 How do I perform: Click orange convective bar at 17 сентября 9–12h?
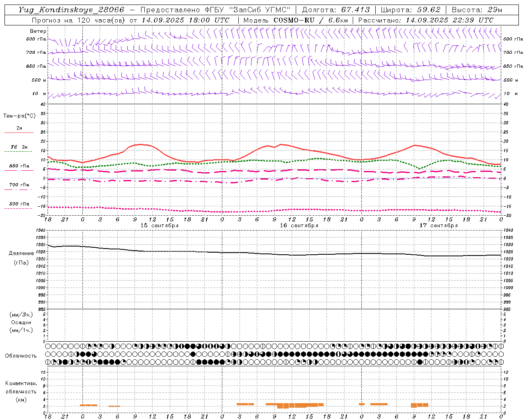pos(420,405)
